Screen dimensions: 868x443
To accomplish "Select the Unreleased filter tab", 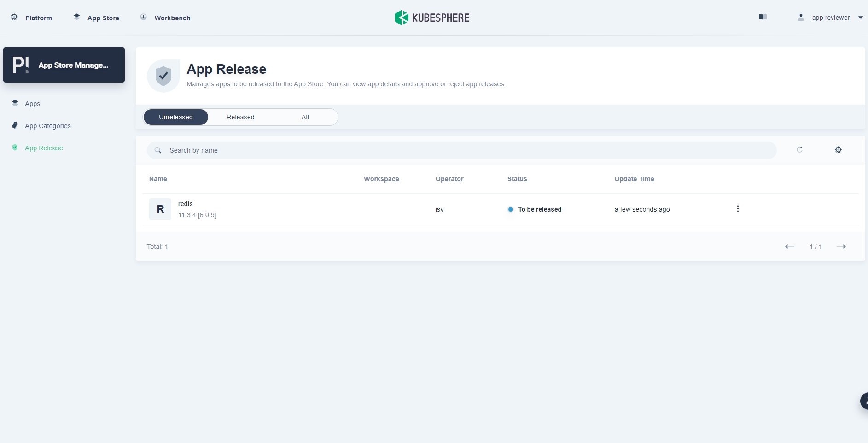I will 176,117.
